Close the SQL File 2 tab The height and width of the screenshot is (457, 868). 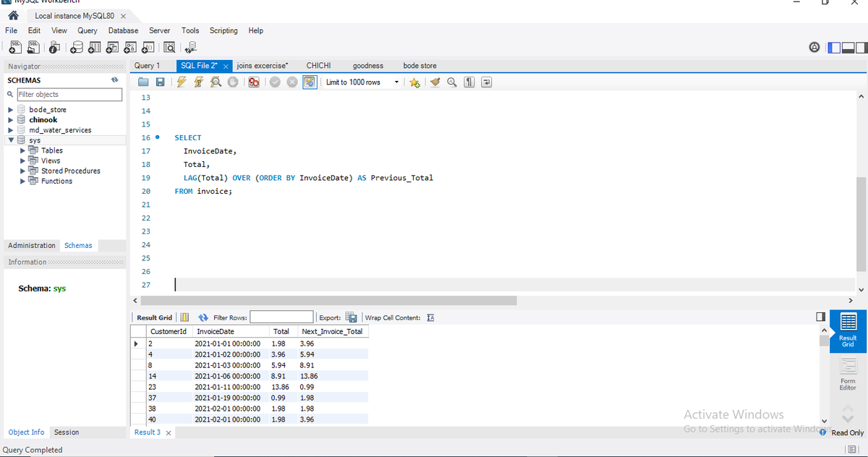(x=225, y=66)
